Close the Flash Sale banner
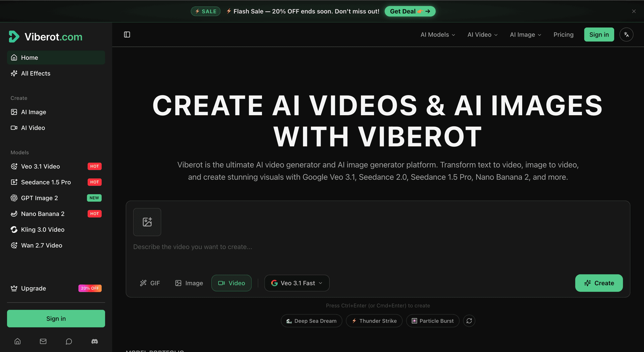This screenshot has height=352, width=644. [634, 11]
